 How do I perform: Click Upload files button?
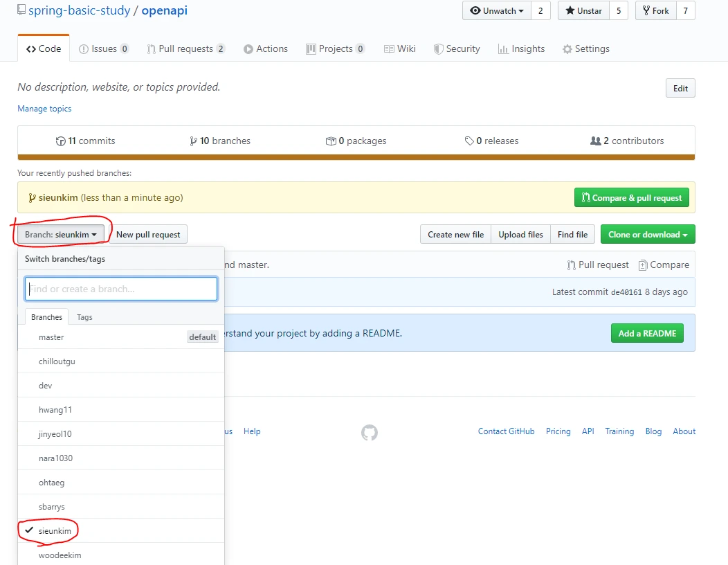point(520,235)
